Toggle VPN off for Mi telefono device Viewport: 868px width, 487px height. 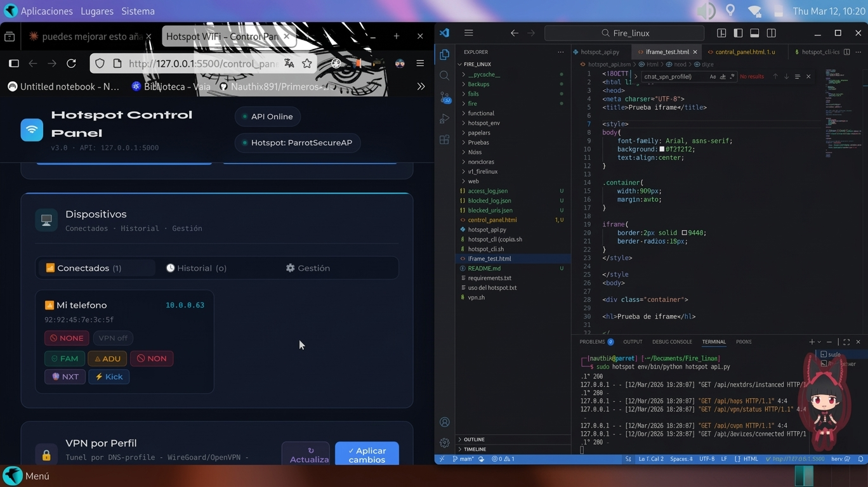(x=113, y=338)
